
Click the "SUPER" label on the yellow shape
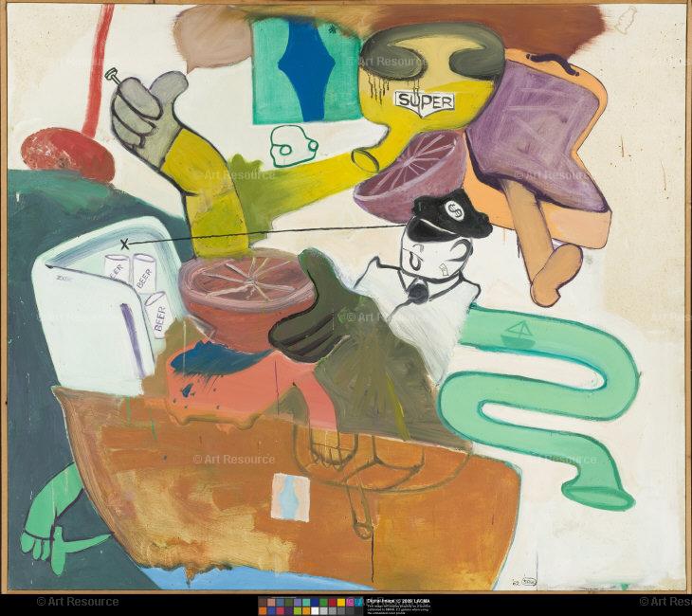(425, 102)
